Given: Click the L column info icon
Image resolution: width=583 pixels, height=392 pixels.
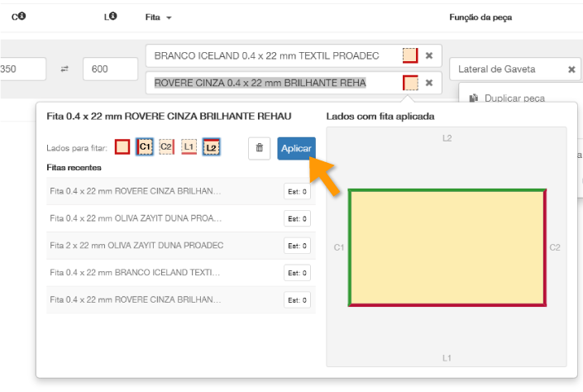Looking at the screenshot, I should (113, 16).
